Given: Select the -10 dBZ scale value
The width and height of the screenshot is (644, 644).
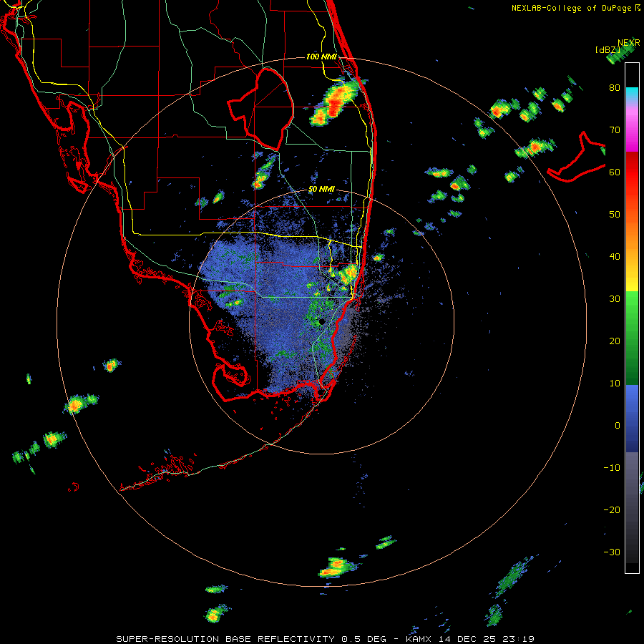Looking at the screenshot, I should (x=612, y=468).
